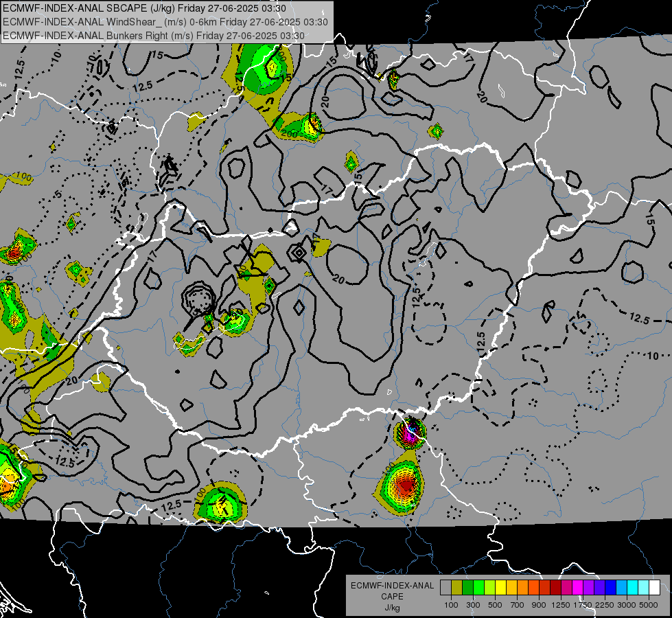Click the legend tick label 300

473,605
